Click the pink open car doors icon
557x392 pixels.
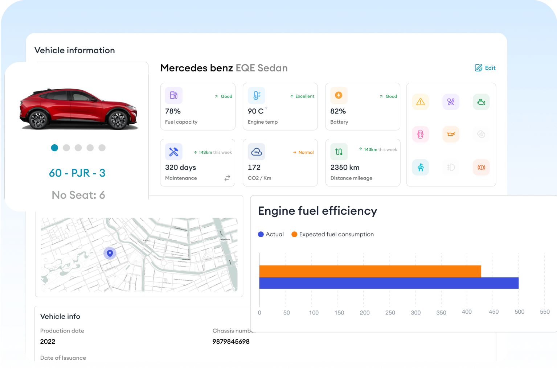pos(420,135)
